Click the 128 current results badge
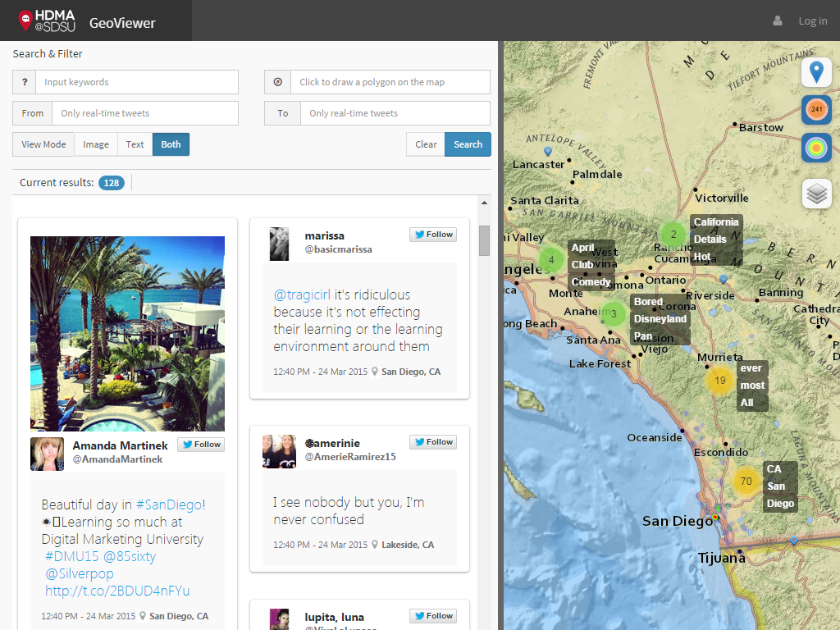The width and height of the screenshot is (840, 630). click(x=112, y=183)
